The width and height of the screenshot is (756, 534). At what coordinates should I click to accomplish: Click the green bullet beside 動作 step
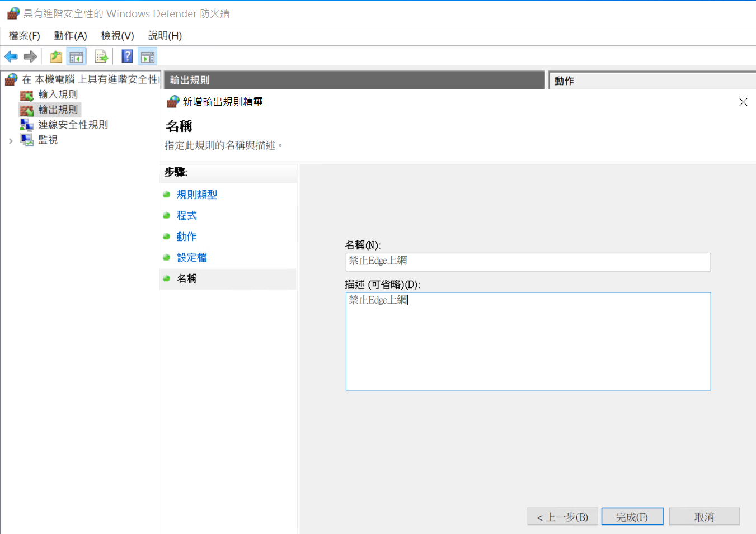[x=166, y=237]
